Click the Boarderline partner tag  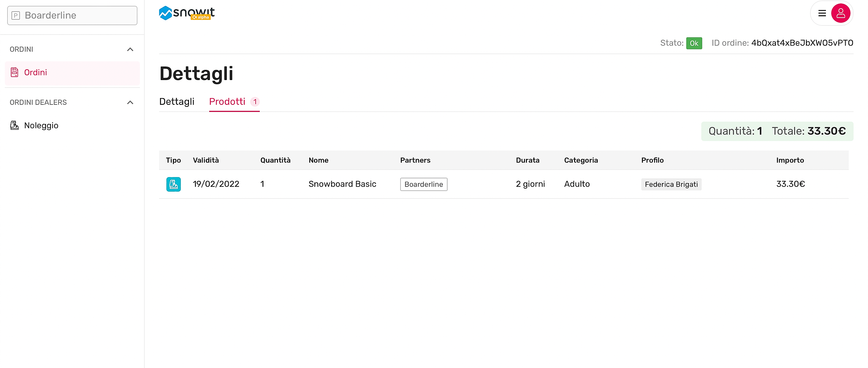tap(423, 184)
